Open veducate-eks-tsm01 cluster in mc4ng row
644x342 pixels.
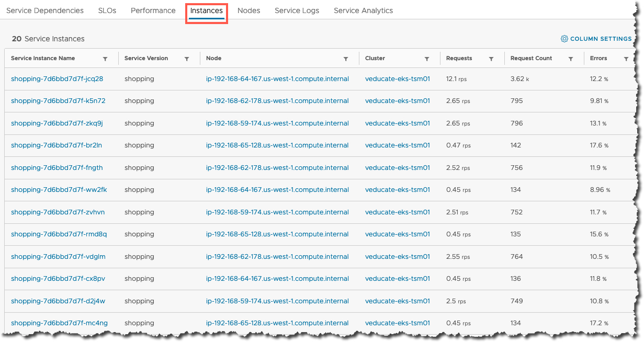(x=398, y=323)
